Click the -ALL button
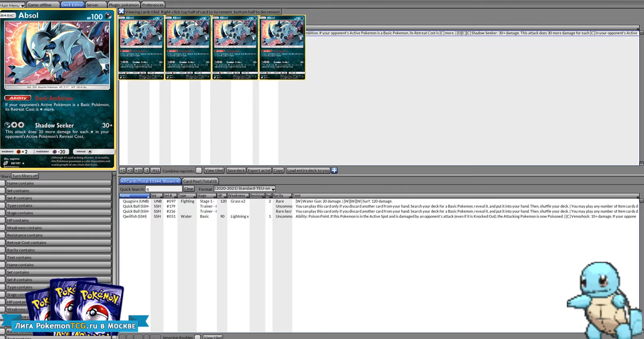The width and height of the screenshot is (644, 339). click(x=156, y=170)
